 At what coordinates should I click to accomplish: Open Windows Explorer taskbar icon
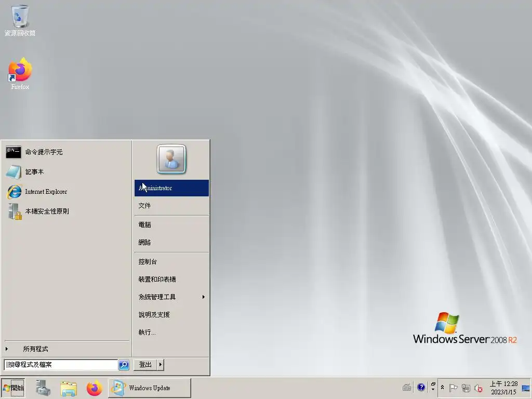(x=69, y=388)
